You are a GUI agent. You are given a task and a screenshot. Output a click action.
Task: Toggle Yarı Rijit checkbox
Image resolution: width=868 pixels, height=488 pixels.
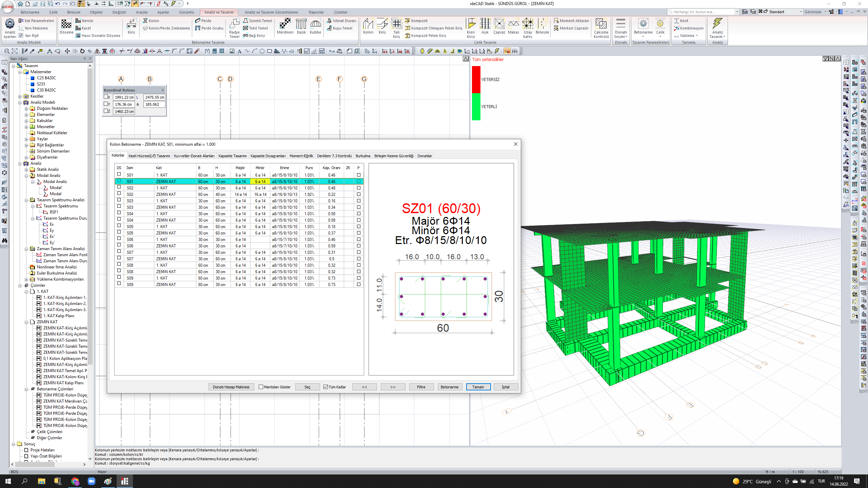[21, 36]
